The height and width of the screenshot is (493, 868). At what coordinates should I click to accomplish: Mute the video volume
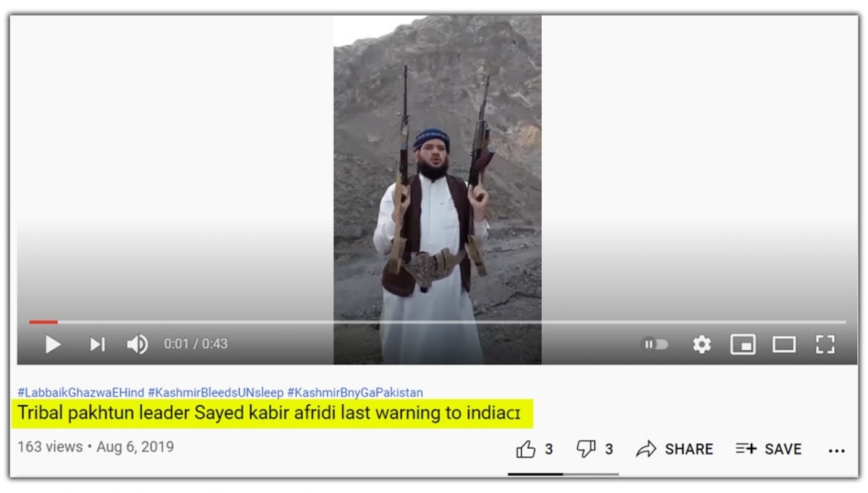click(137, 344)
